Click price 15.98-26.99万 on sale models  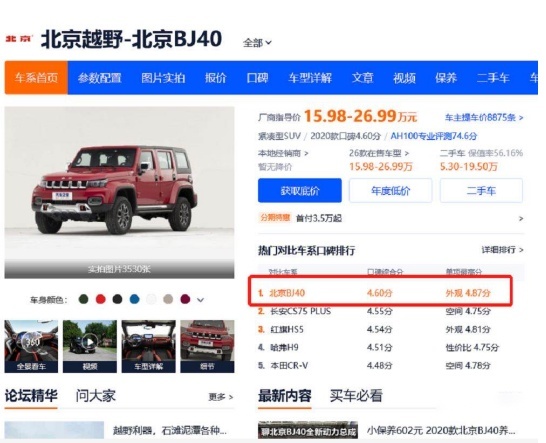tap(381, 166)
